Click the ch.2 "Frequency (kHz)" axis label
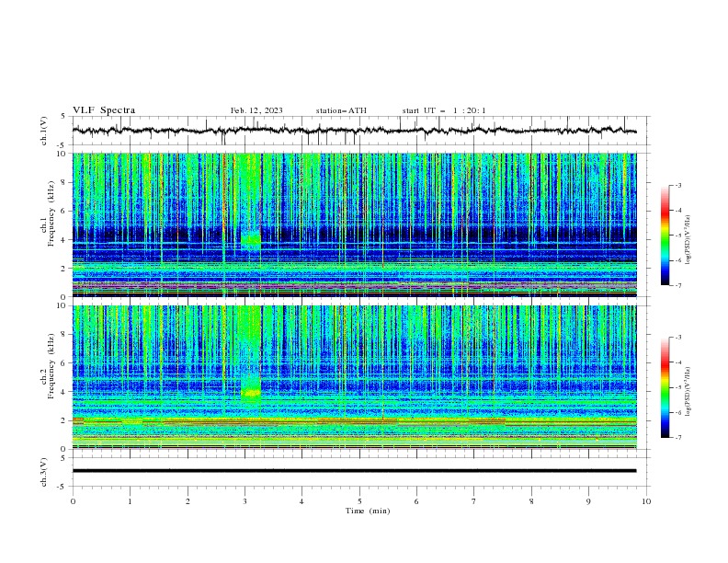This screenshot has height=563, width=728. click(x=51, y=366)
